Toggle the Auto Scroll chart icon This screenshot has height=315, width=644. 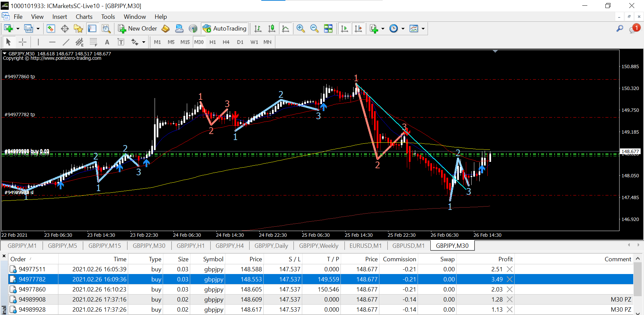[x=344, y=29]
